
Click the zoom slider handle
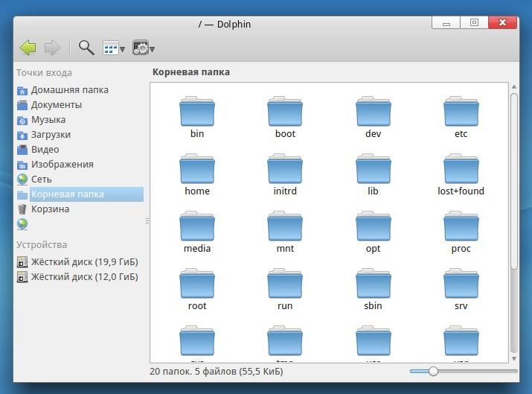tap(433, 371)
